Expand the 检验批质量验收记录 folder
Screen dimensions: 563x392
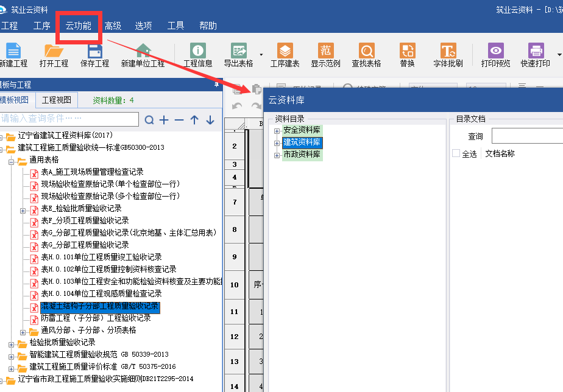12,343
